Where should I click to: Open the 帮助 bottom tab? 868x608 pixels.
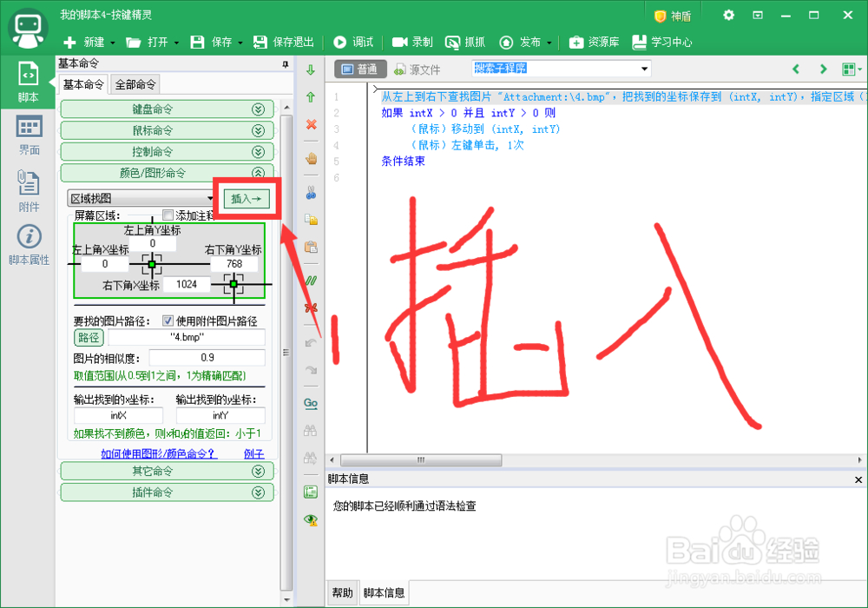pos(342,593)
